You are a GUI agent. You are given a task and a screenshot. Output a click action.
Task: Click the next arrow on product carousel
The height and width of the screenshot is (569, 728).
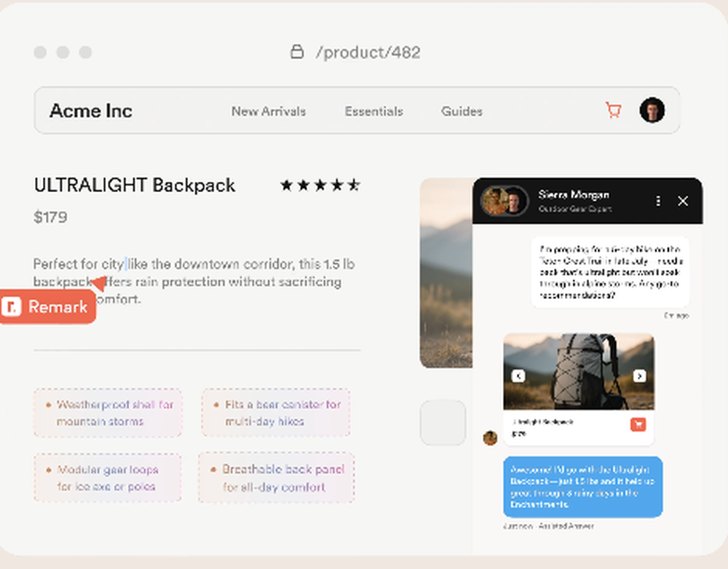point(640,377)
